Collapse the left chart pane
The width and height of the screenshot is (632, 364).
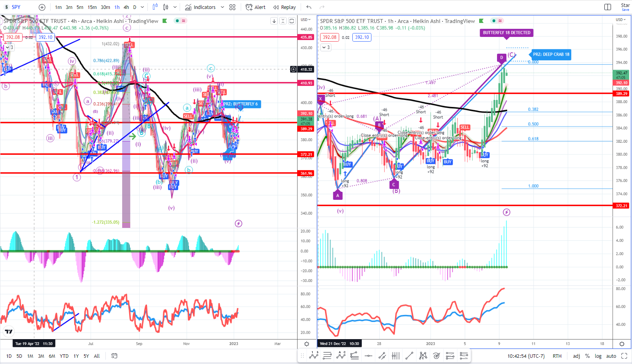coord(283,21)
